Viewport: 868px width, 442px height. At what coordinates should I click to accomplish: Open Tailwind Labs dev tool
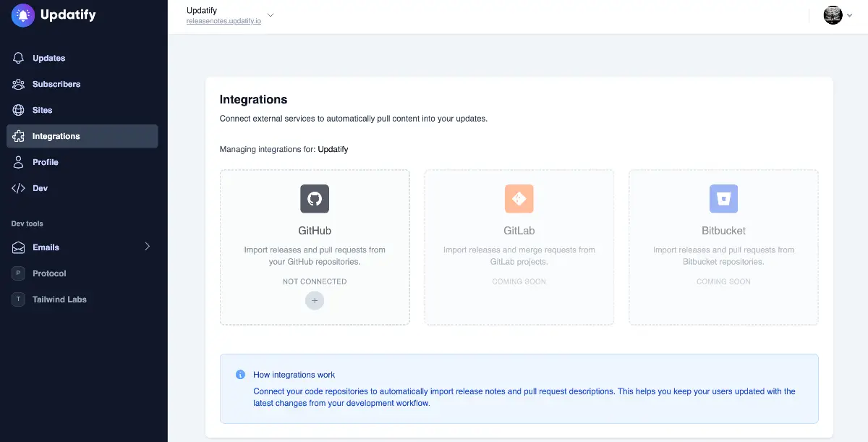(82, 299)
